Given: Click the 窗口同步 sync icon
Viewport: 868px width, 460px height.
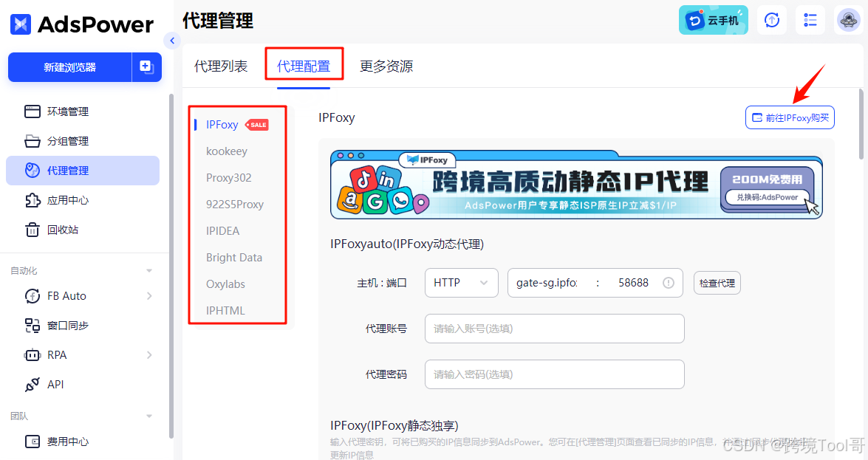Looking at the screenshot, I should [x=32, y=326].
